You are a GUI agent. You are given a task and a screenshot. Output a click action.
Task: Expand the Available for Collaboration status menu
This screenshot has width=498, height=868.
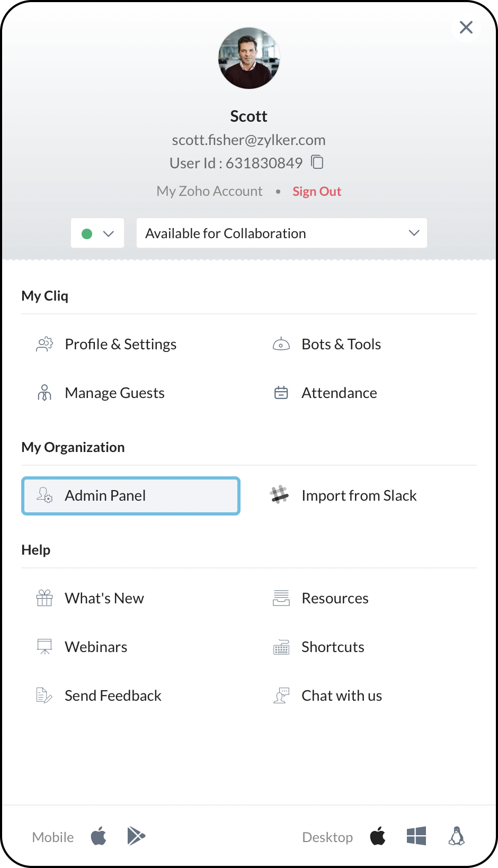(282, 233)
